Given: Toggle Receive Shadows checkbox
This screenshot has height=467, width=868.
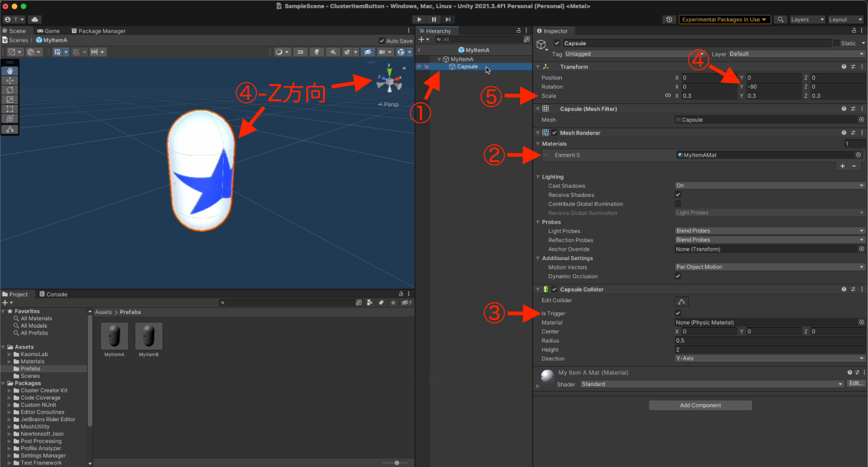Looking at the screenshot, I should click(x=678, y=194).
